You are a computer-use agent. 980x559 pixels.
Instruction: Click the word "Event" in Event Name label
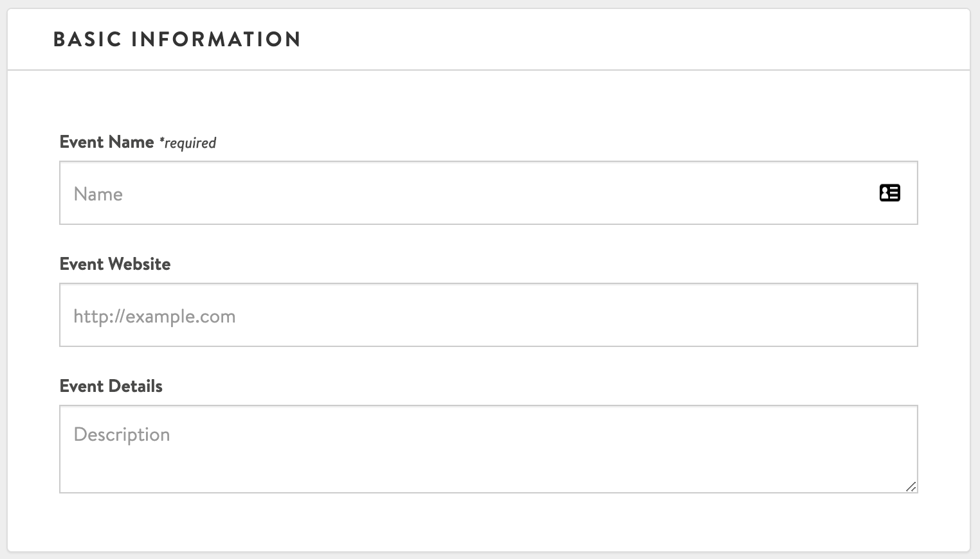(82, 142)
